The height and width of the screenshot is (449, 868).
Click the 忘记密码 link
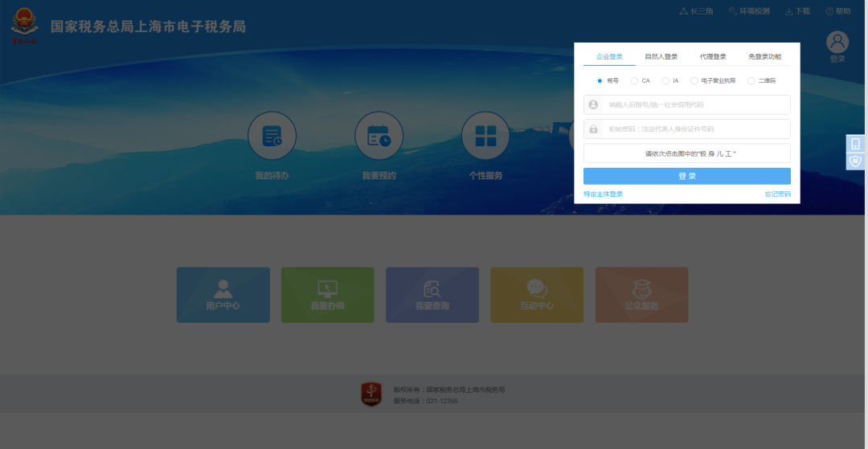pos(777,194)
